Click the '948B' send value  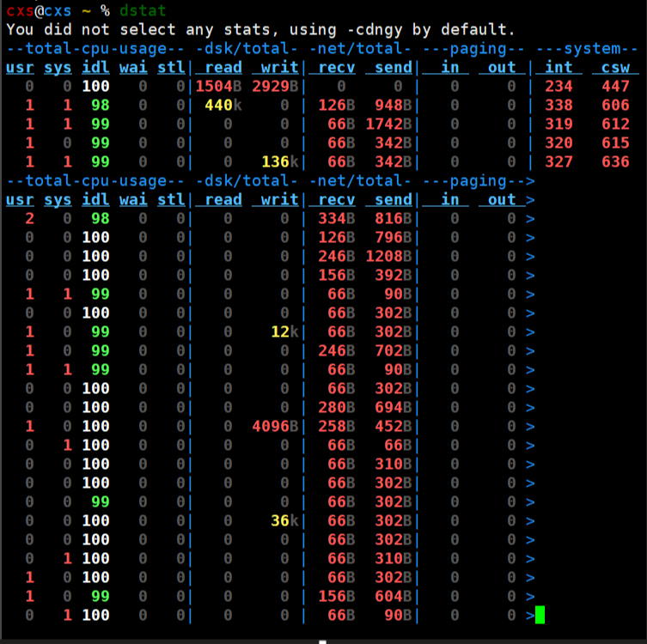click(x=394, y=105)
